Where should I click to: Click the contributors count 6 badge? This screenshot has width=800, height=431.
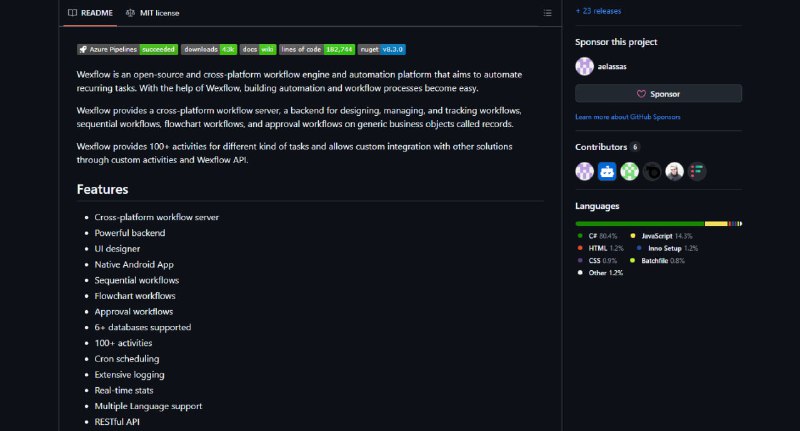pos(635,147)
